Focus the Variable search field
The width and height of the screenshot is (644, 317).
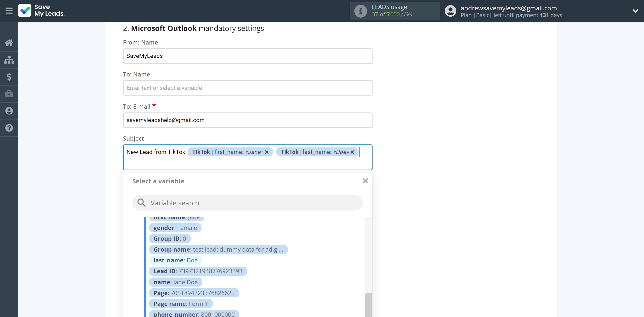(x=248, y=203)
